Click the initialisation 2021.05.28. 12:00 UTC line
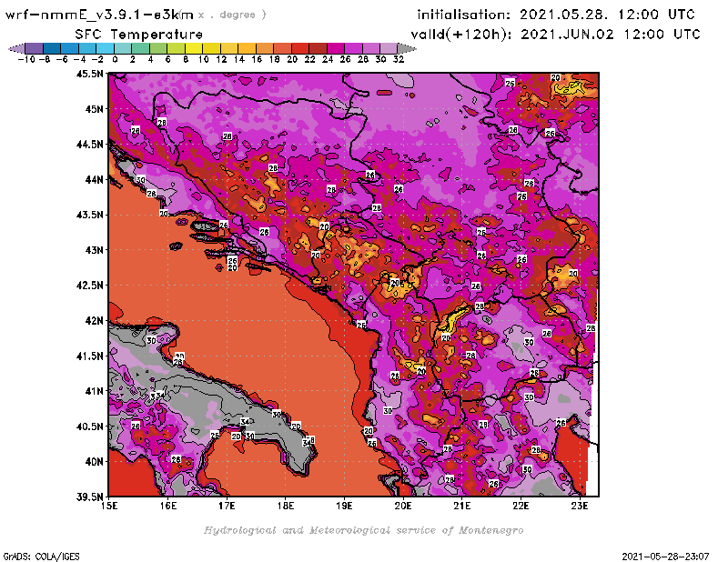Screen dimensions: 728x562 click(x=556, y=15)
